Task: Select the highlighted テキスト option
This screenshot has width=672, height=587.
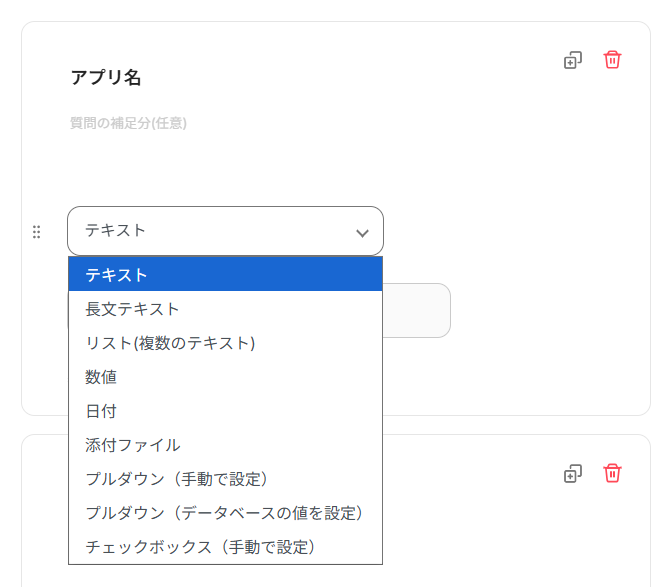Action: [225, 275]
